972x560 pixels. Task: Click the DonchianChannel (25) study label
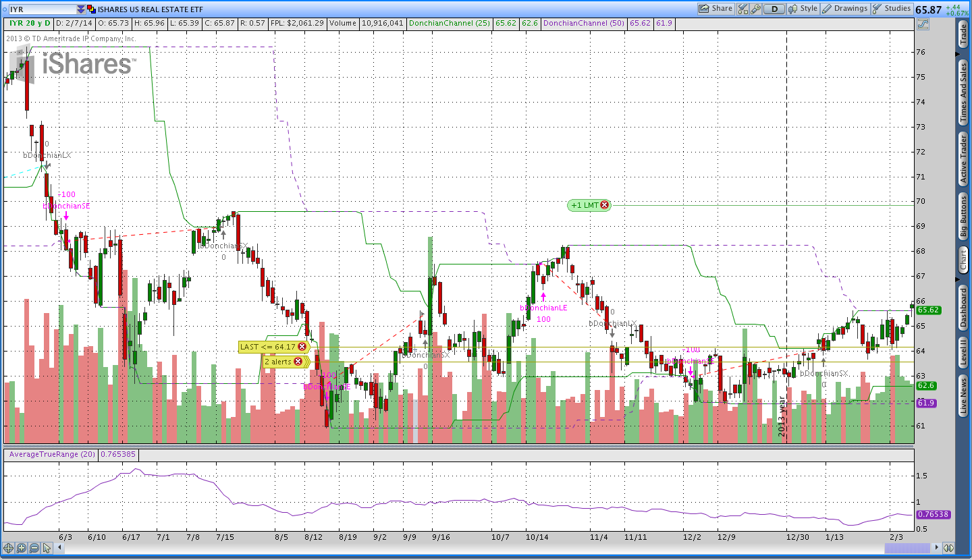click(x=450, y=24)
